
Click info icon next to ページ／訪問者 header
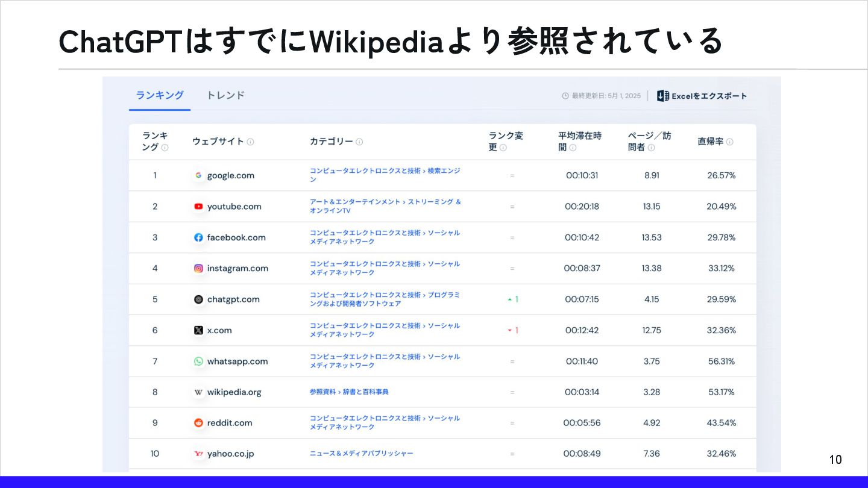coord(651,147)
